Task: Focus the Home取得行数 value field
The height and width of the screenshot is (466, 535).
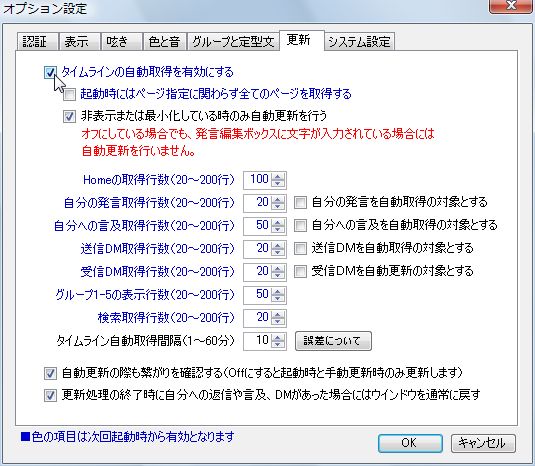Action: [x=258, y=180]
